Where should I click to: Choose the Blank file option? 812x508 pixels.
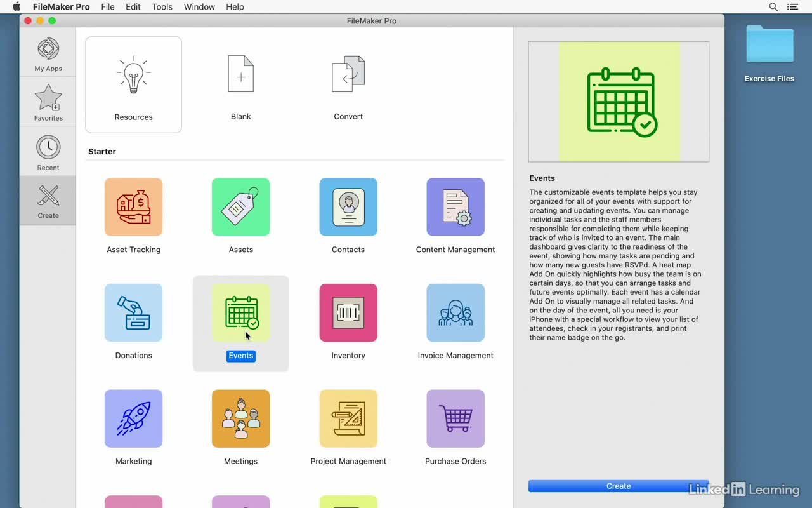point(241,84)
